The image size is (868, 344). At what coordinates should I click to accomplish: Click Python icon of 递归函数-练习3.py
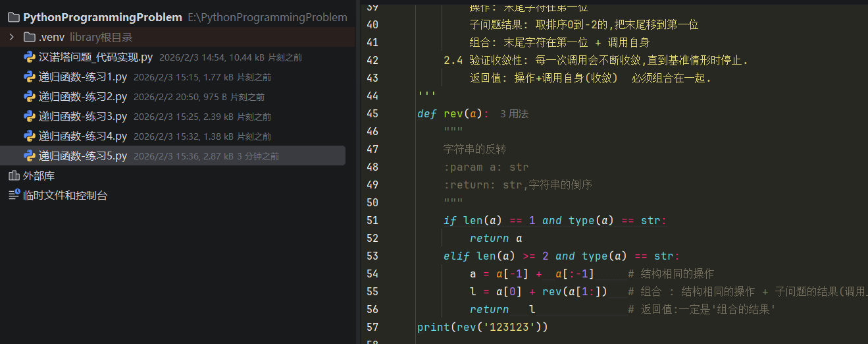pyautogui.click(x=29, y=116)
